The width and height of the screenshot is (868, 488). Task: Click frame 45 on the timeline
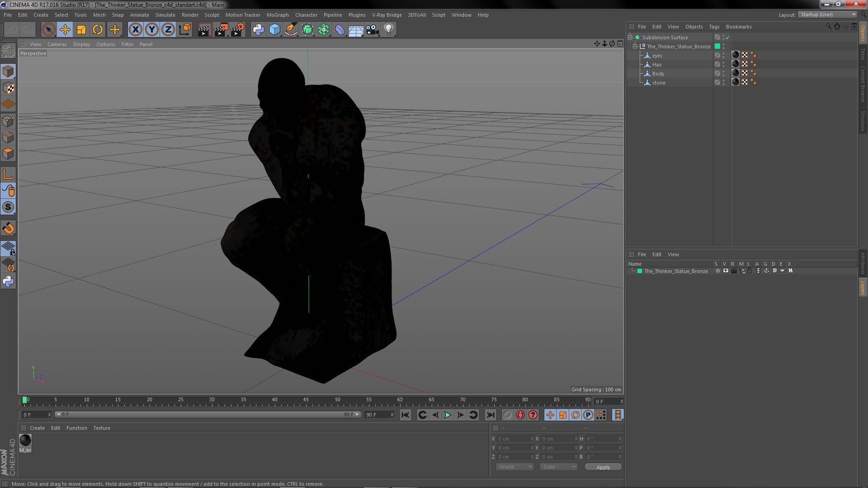(x=306, y=400)
